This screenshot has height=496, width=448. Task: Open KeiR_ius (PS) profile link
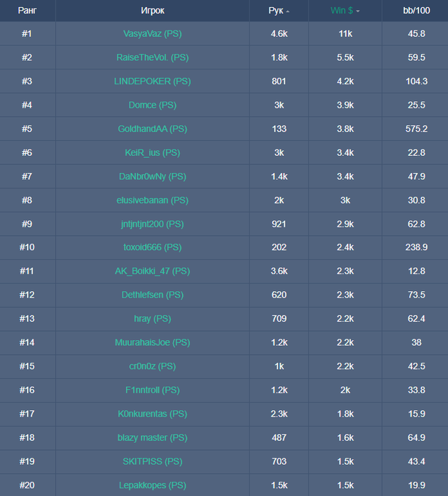152,152
